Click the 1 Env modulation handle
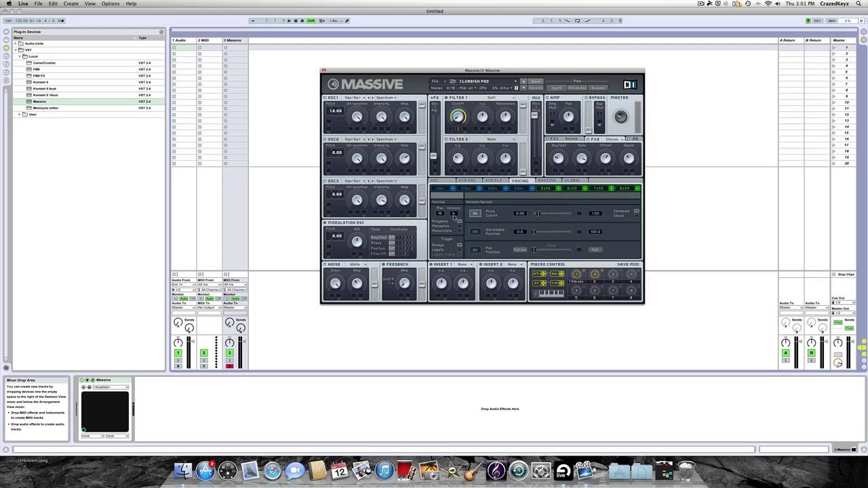The width and height of the screenshot is (868, 488). pos(453,188)
